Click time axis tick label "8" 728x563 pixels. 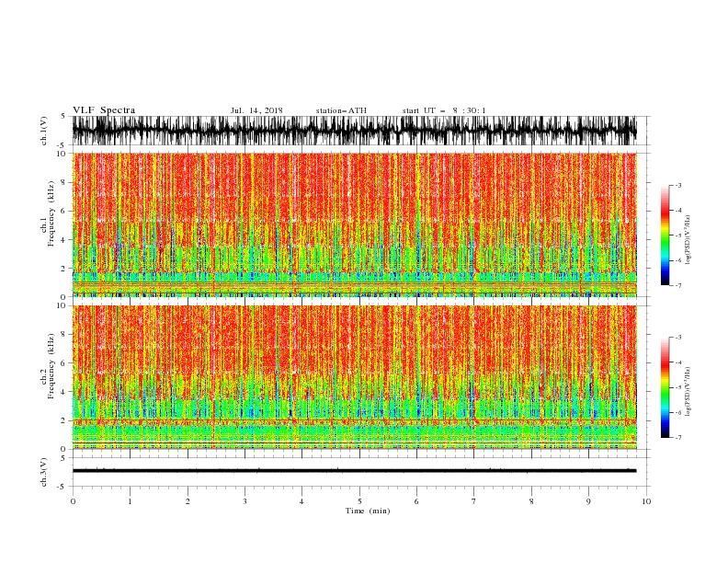531,501
